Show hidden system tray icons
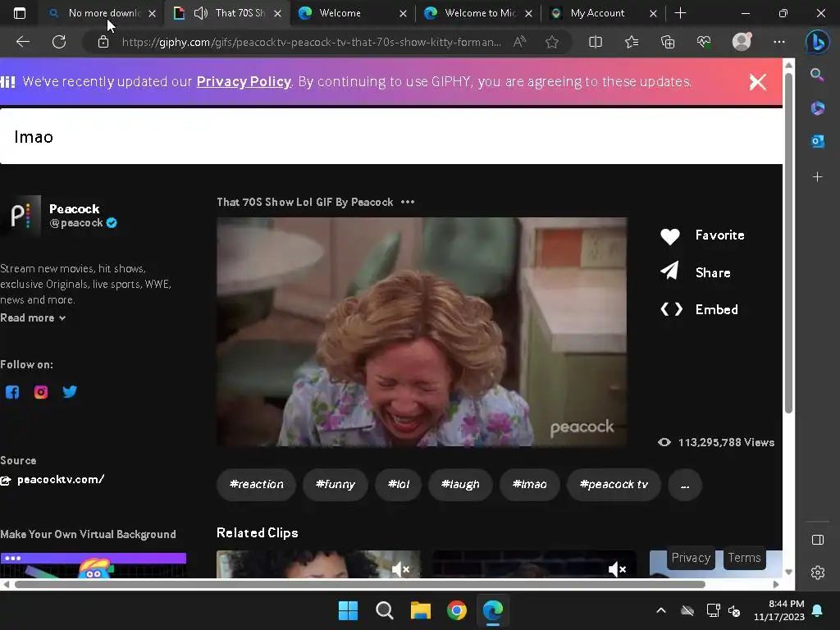 coord(661,610)
